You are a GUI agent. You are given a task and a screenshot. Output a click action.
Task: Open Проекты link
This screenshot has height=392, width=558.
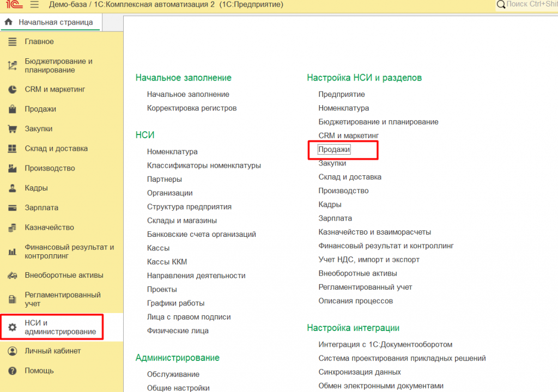click(x=162, y=290)
